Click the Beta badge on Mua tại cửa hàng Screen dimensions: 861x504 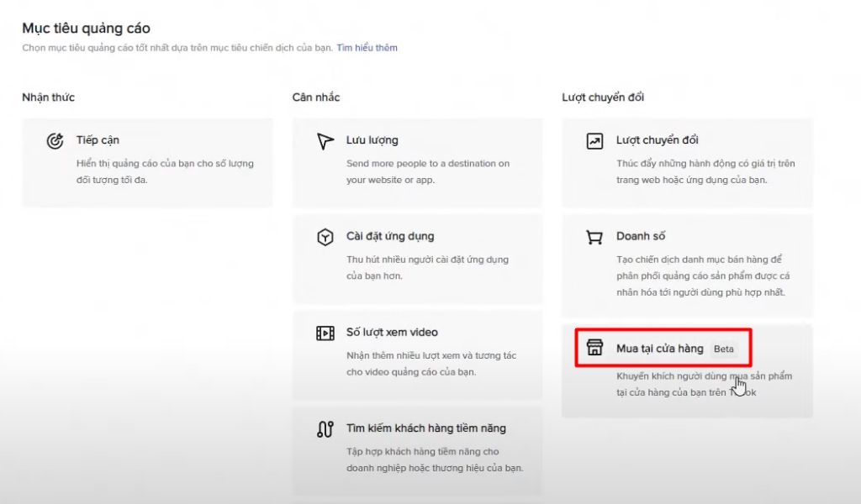724,349
